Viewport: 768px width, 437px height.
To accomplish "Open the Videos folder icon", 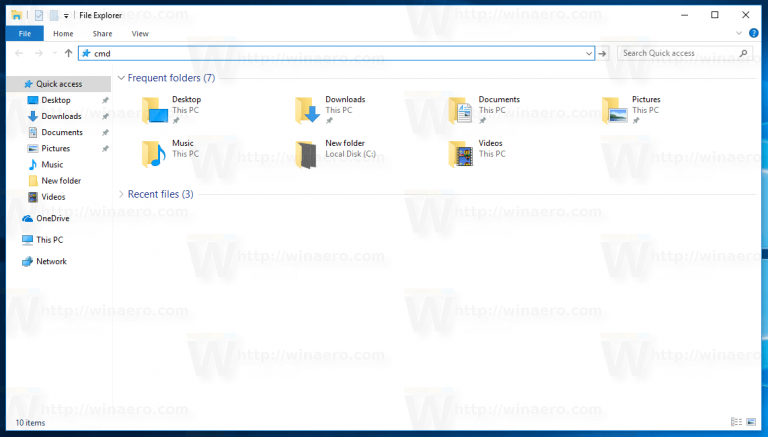I will pos(461,152).
